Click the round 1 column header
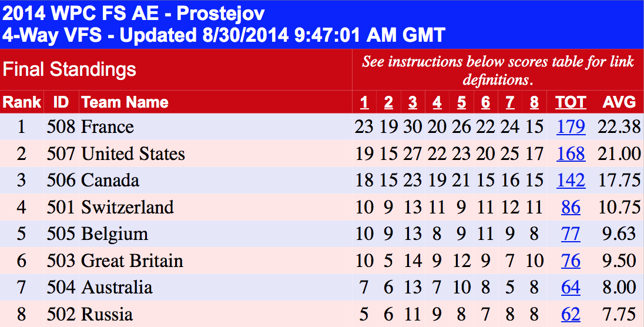 [364, 102]
